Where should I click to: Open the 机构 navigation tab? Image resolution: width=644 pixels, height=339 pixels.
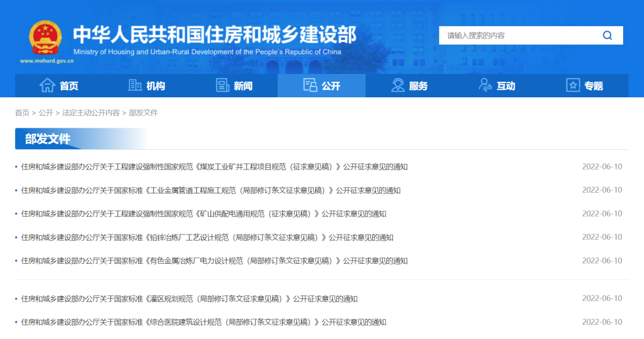[x=146, y=85]
